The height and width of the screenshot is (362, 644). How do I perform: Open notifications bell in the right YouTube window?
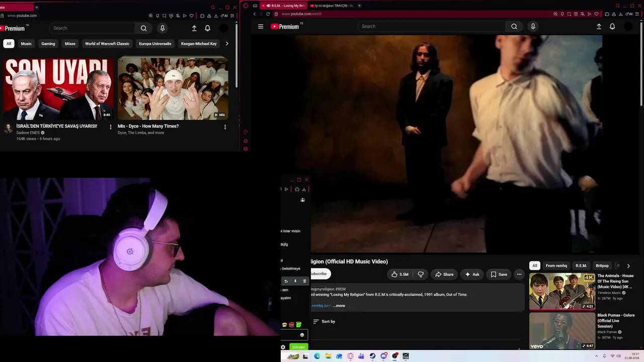click(x=612, y=27)
